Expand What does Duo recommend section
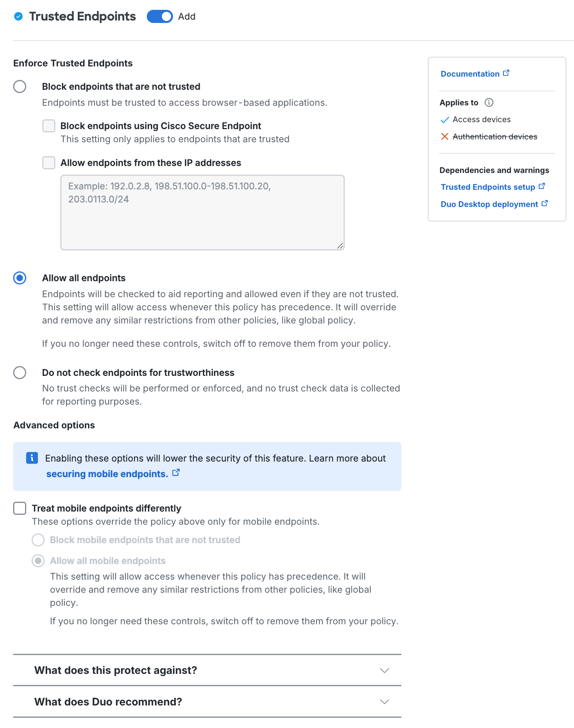 pyautogui.click(x=384, y=701)
